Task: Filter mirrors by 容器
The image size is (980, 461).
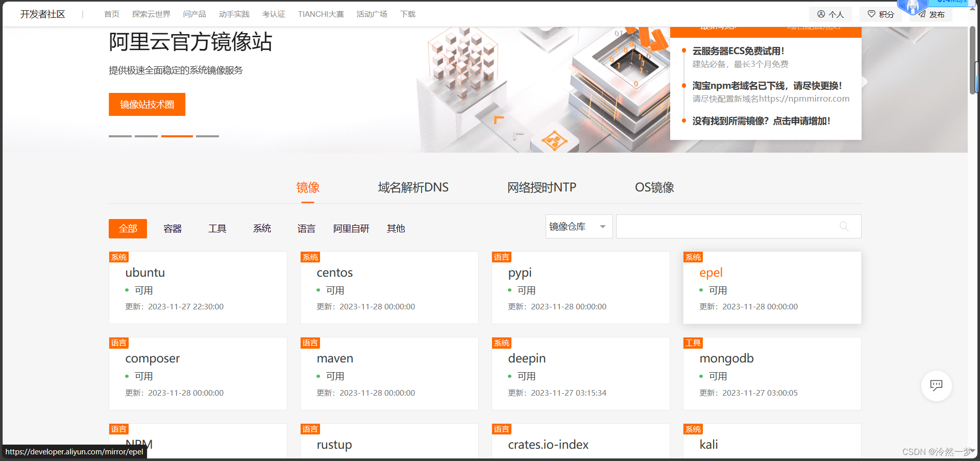Action: 173,229
